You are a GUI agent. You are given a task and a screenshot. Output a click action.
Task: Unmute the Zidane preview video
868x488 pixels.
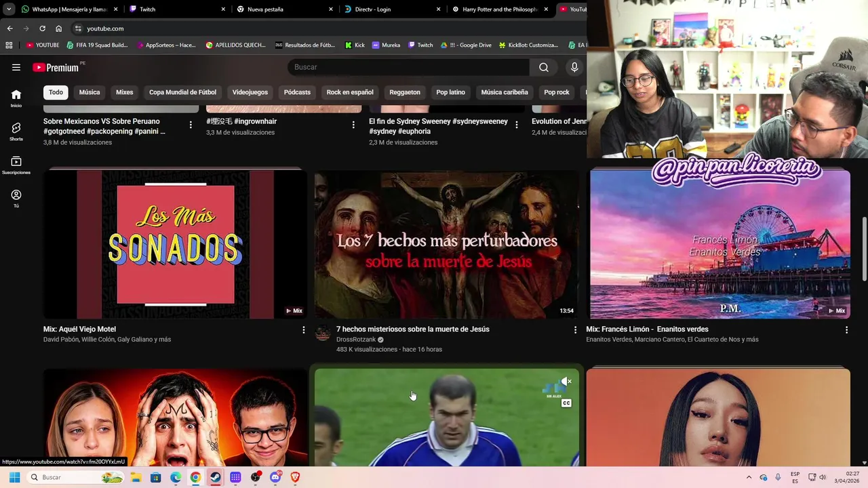566,382
